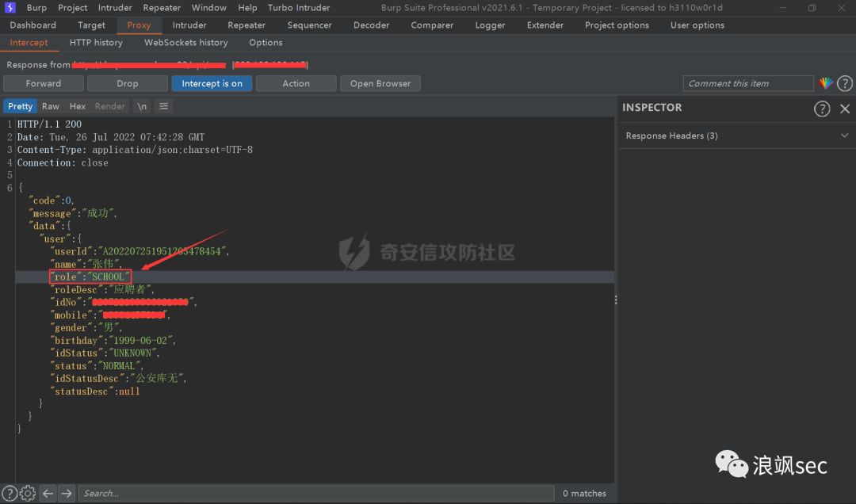The height and width of the screenshot is (504, 856).
Task: Click the "userId" value line
Action: [x=139, y=251]
